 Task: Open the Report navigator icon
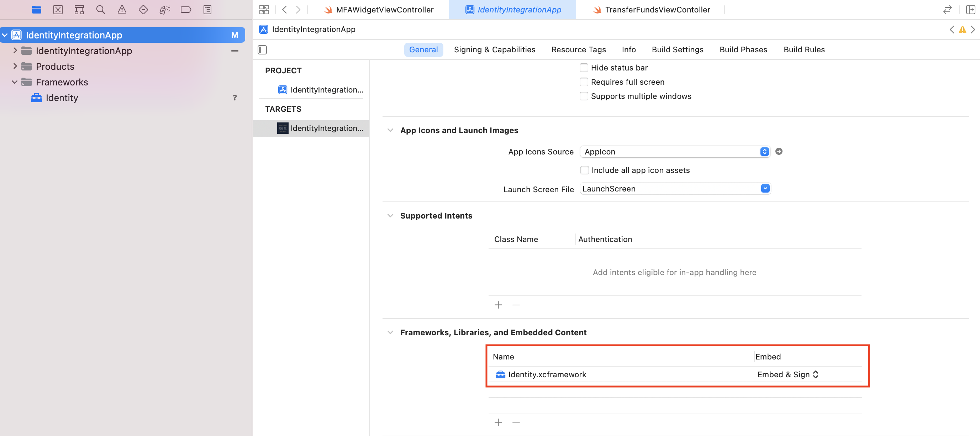pyautogui.click(x=207, y=10)
